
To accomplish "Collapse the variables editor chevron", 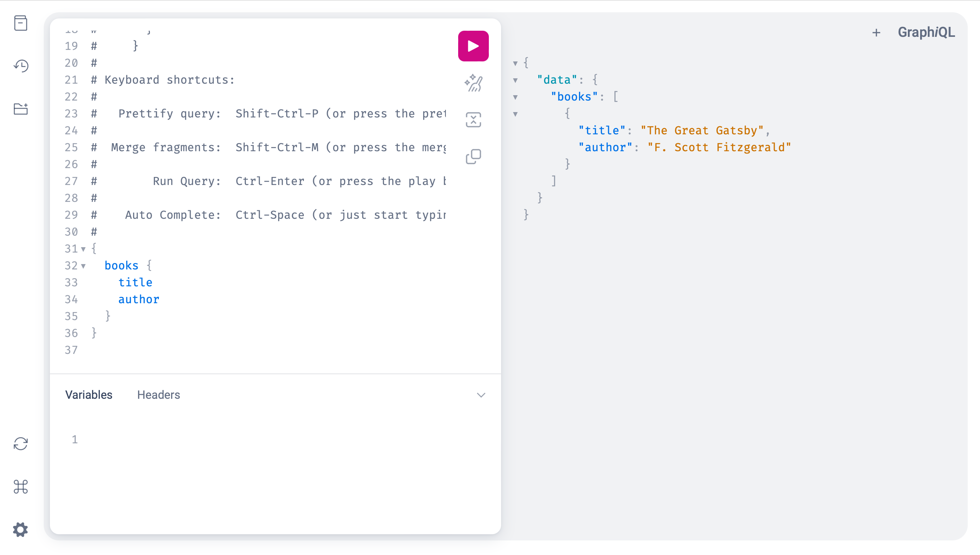I will point(481,395).
